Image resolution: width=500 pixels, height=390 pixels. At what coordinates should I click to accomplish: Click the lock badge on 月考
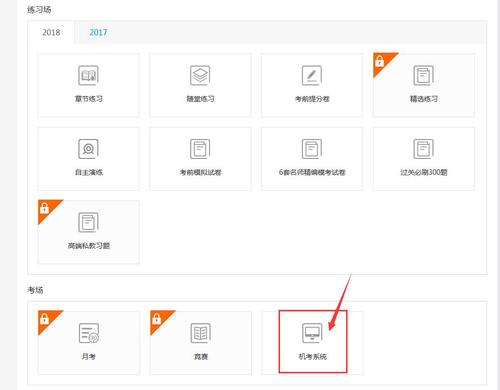pyautogui.click(x=44, y=319)
